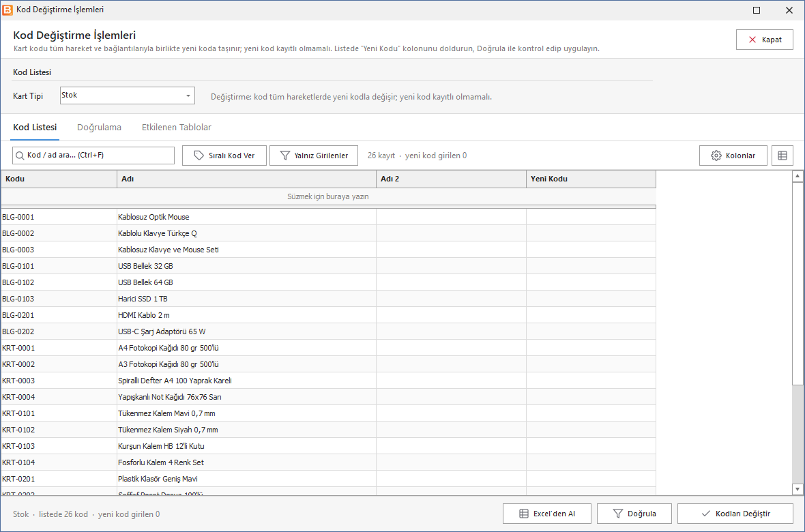
Task: Click the scrollbar up arrow
Action: 797,177
